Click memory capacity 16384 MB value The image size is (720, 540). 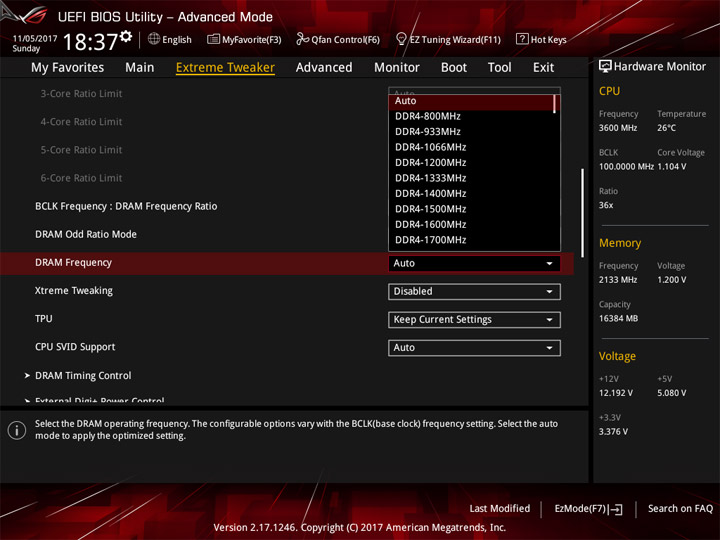(x=618, y=318)
